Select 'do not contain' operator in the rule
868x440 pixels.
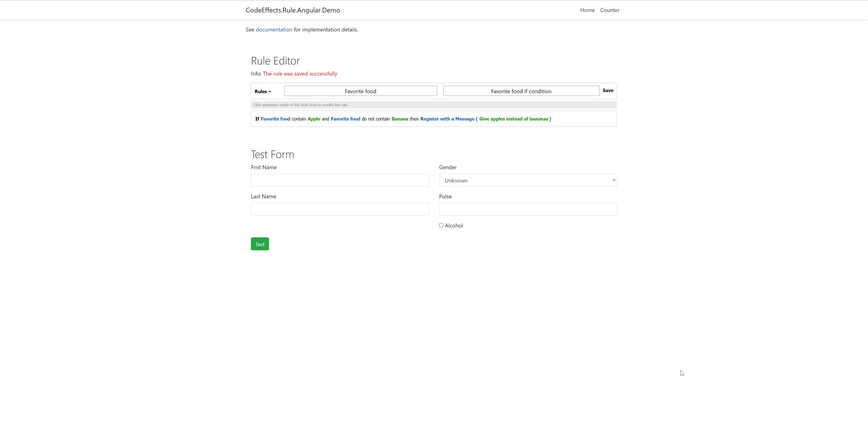click(x=375, y=119)
